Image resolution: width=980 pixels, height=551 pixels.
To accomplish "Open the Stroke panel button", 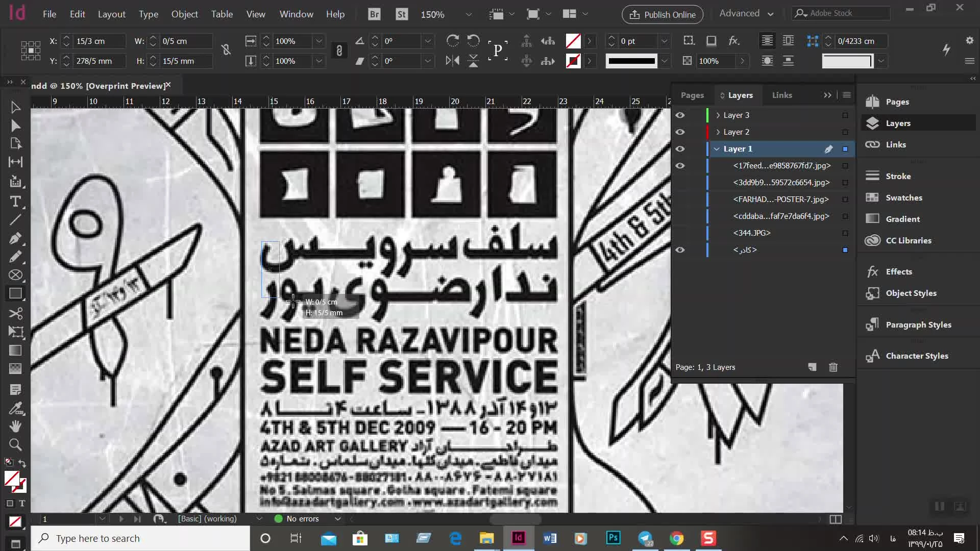I will (x=898, y=176).
